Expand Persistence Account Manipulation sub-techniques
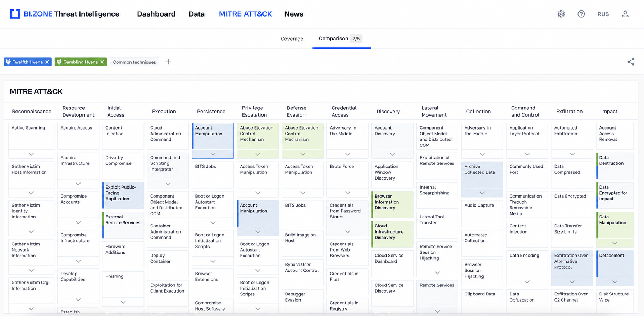 (213, 154)
